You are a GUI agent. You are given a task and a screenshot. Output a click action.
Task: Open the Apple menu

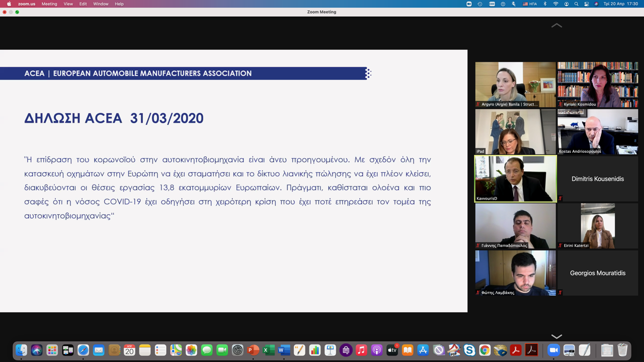pyautogui.click(x=9, y=4)
